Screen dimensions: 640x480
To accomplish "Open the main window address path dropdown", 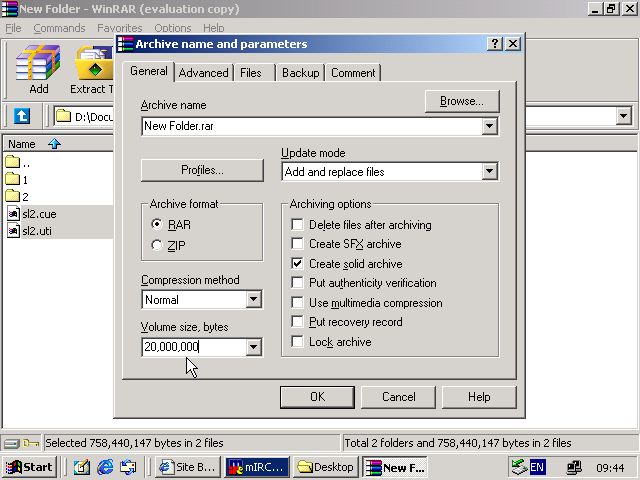I will point(623,116).
